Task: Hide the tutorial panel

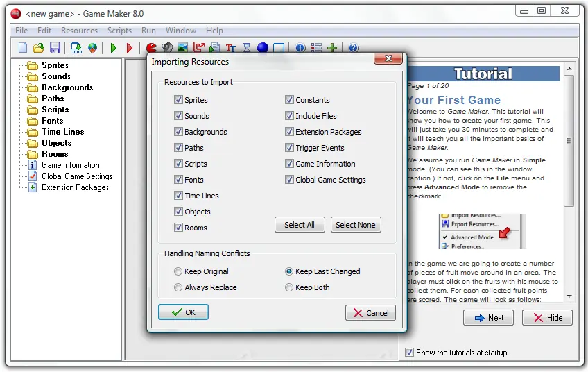Action: click(x=548, y=318)
